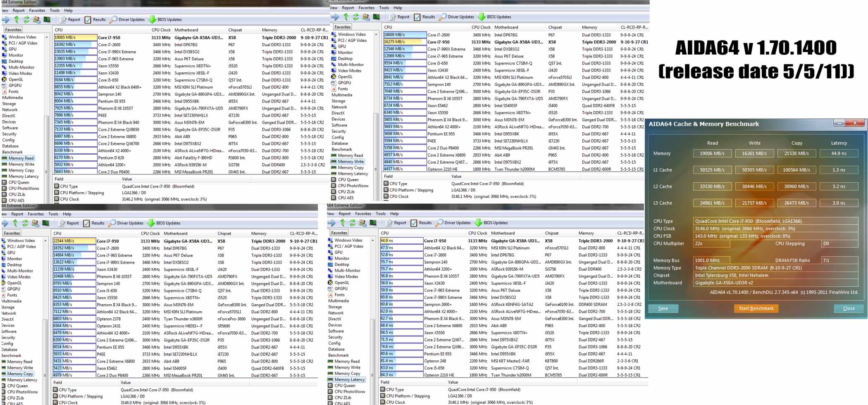
Task: Select Xeon X5550 row in Memory Read window
Action: pyautogui.click(x=191, y=66)
